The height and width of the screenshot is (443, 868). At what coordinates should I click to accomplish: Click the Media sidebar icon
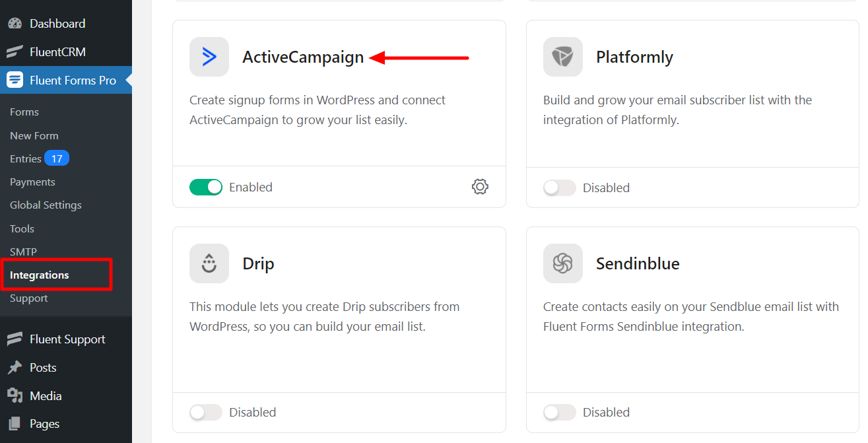[x=15, y=395]
